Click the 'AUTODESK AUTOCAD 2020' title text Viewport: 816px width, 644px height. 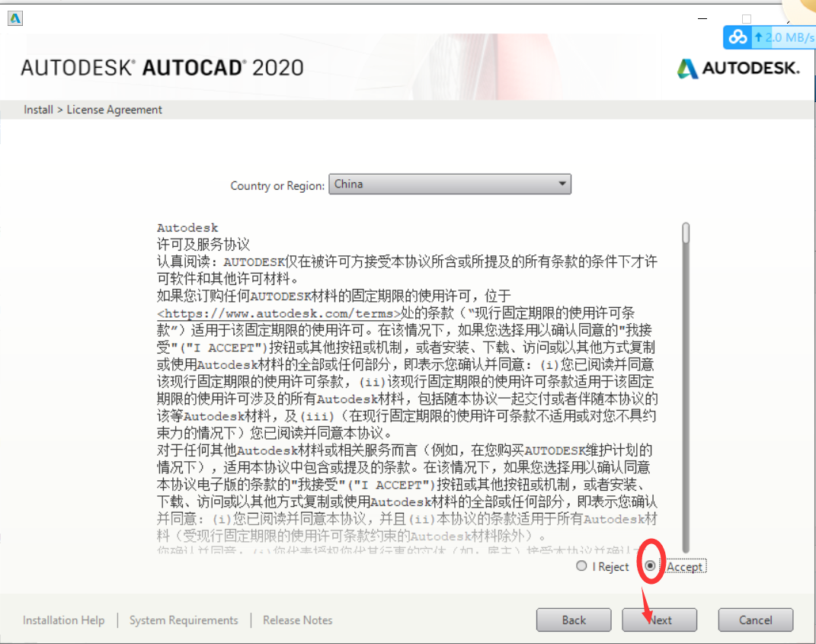(x=162, y=68)
